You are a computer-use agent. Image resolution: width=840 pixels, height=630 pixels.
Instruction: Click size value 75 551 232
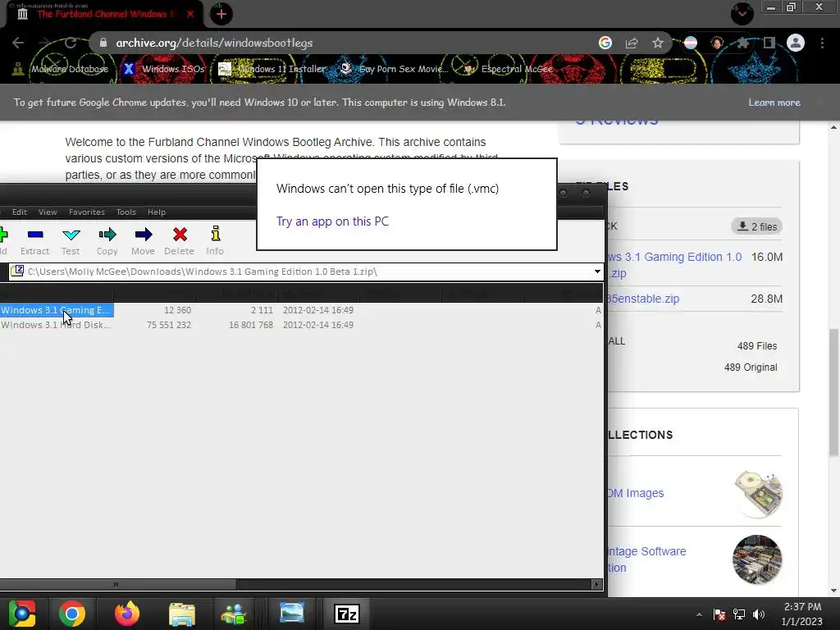point(169,325)
